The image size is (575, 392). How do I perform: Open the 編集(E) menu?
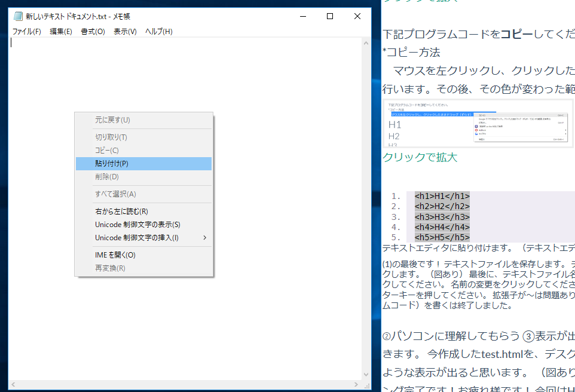click(x=61, y=32)
